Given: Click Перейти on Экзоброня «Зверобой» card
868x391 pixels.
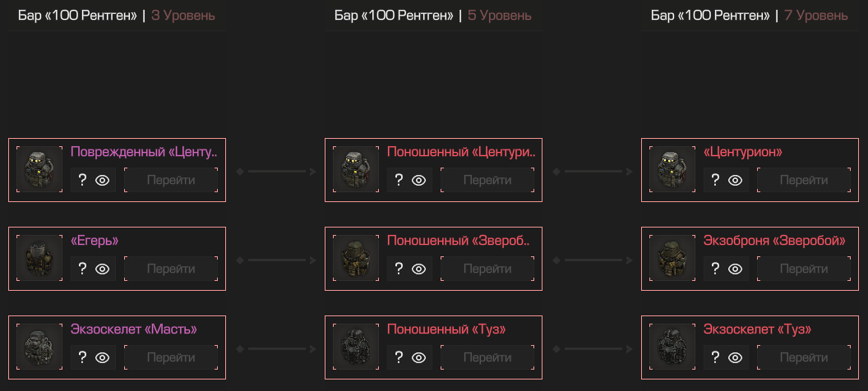Looking at the screenshot, I should click(x=804, y=269).
